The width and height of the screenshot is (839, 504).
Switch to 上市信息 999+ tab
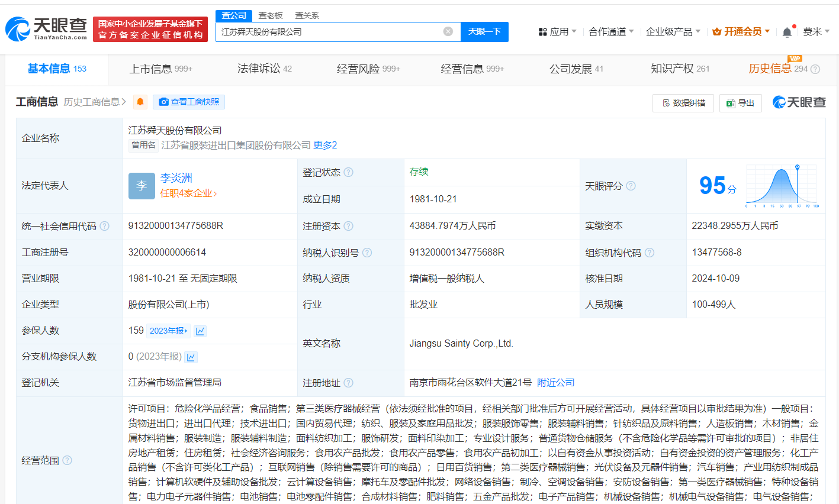tap(161, 69)
